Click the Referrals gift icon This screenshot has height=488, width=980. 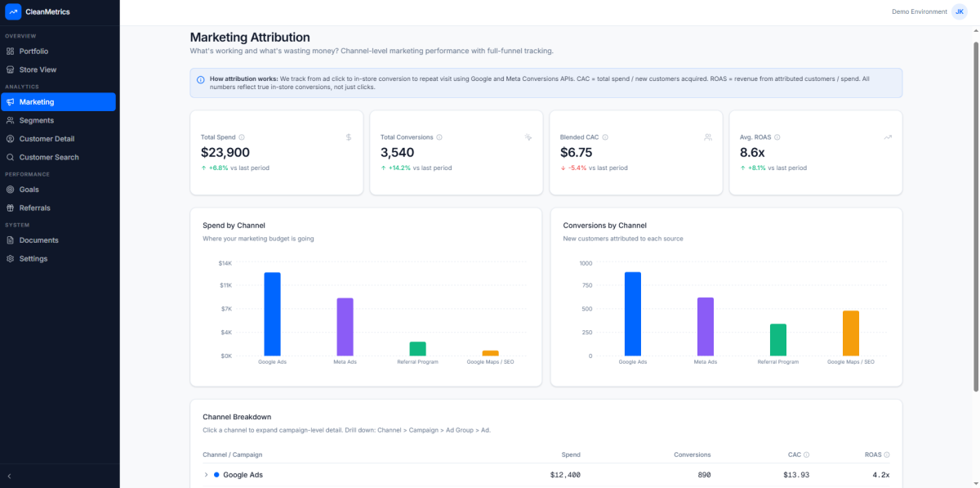11,207
